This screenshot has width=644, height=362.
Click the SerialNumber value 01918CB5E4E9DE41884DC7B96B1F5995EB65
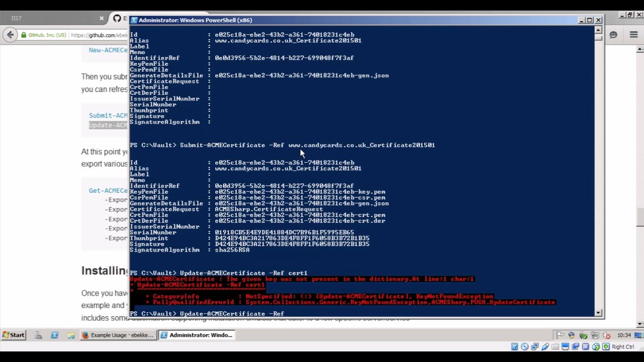click(x=284, y=232)
